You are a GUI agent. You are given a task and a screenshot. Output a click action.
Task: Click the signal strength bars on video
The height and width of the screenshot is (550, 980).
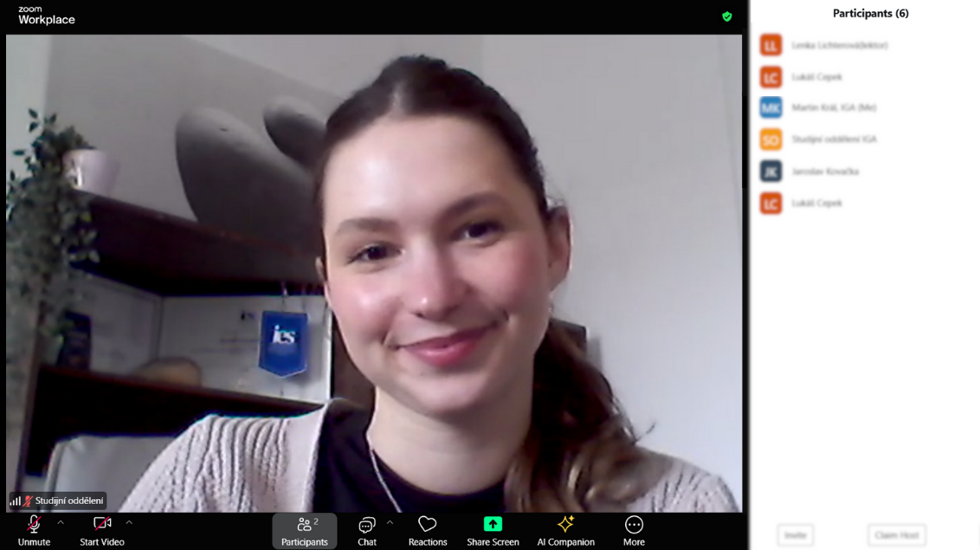16,501
